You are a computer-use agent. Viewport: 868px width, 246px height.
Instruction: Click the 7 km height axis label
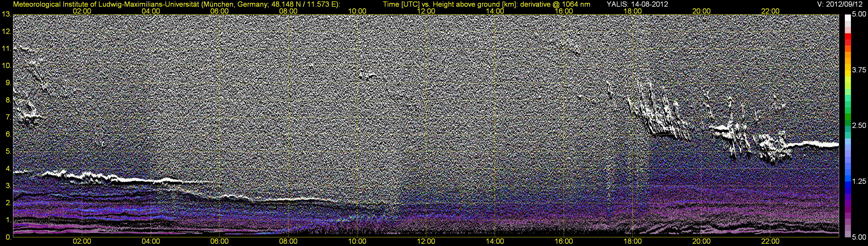8,117
